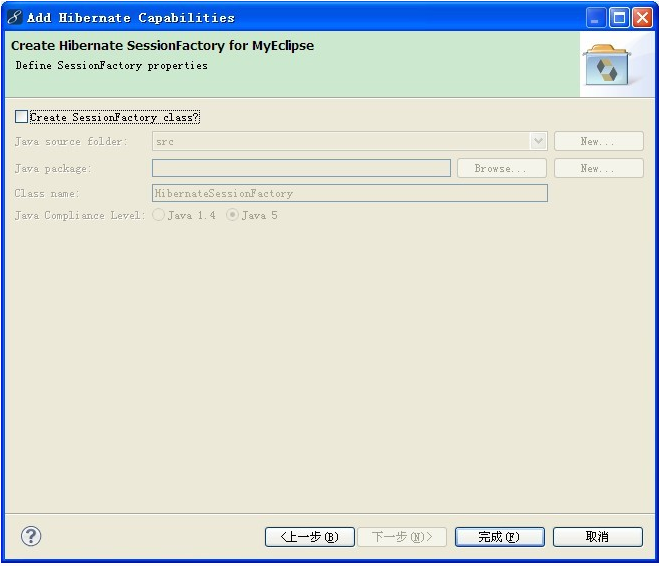Click the Hibernate wizard banner icon
This screenshot has width=659, height=566.
click(606, 65)
